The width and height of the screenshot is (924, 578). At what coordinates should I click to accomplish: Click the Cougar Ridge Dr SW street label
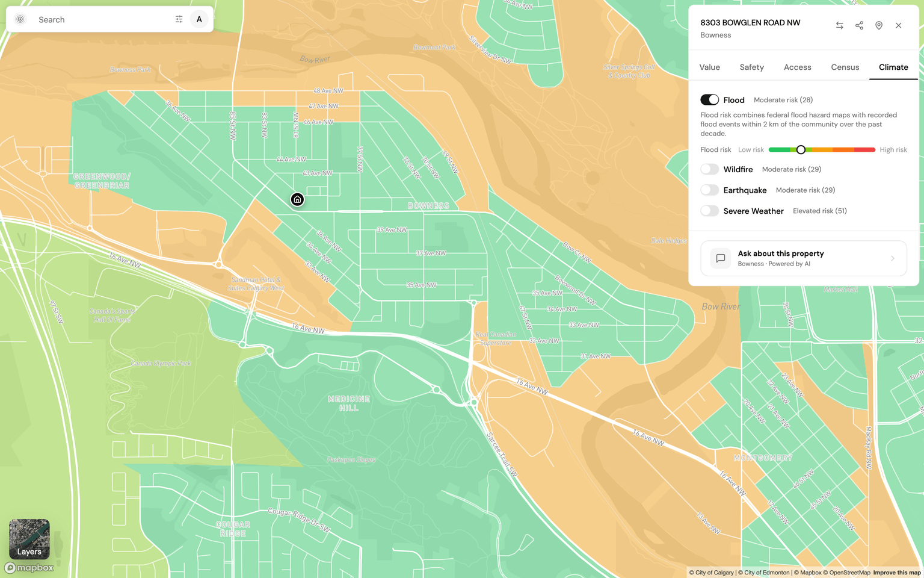tap(299, 520)
